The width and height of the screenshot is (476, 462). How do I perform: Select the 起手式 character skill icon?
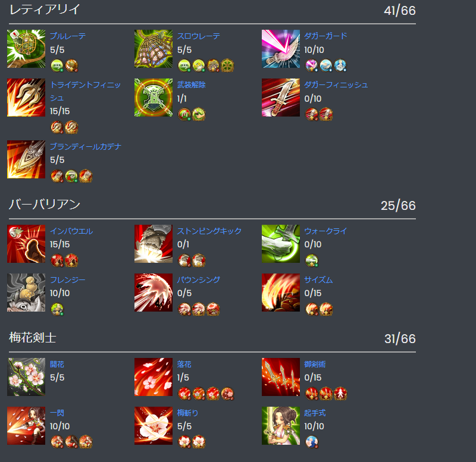click(281, 426)
